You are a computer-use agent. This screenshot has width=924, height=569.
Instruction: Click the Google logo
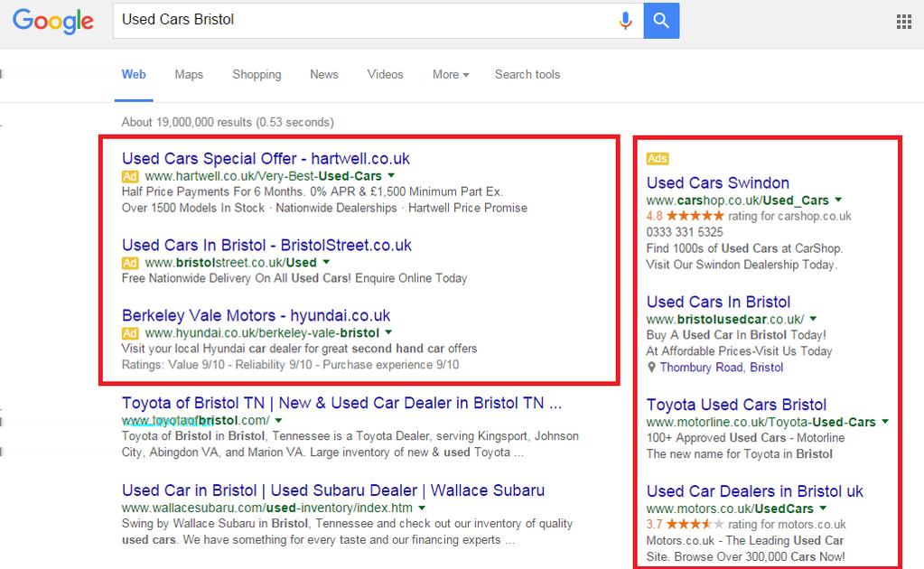tap(53, 21)
